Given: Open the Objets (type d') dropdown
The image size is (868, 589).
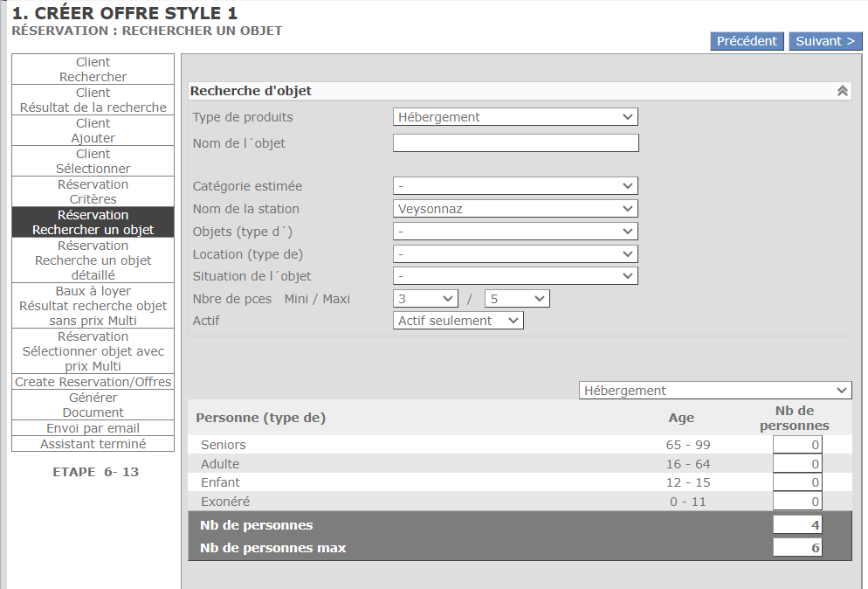Looking at the screenshot, I should point(515,232).
